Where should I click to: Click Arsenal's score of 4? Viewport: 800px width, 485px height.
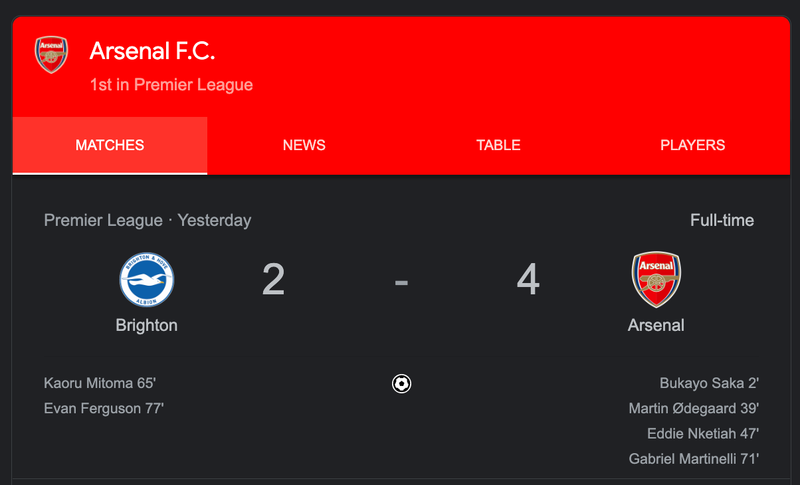528,280
